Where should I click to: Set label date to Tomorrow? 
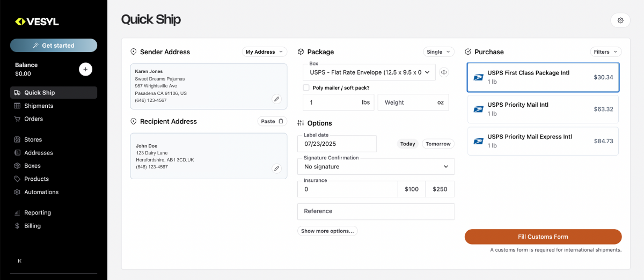(438, 144)
